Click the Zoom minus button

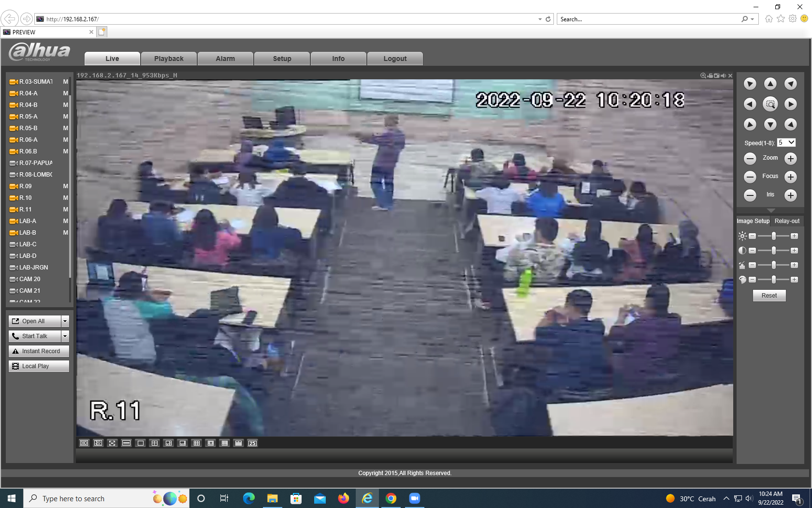click(x=750, y=158)
